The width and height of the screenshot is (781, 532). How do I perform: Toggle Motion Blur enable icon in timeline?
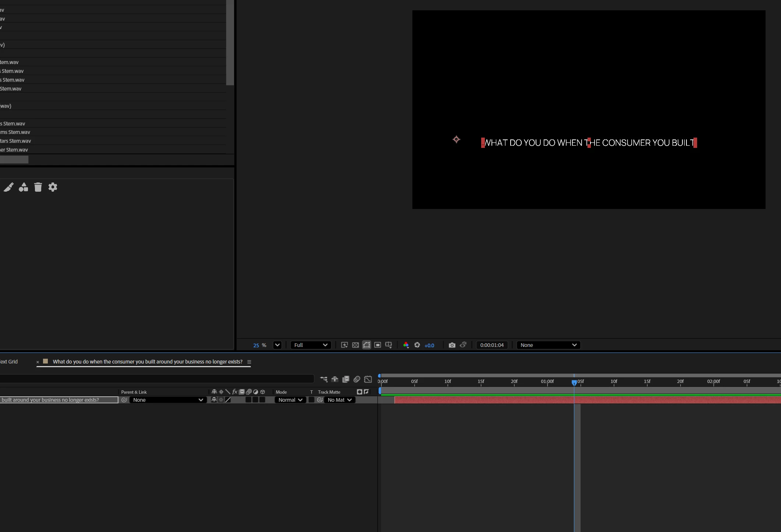[x=356, y=379]
